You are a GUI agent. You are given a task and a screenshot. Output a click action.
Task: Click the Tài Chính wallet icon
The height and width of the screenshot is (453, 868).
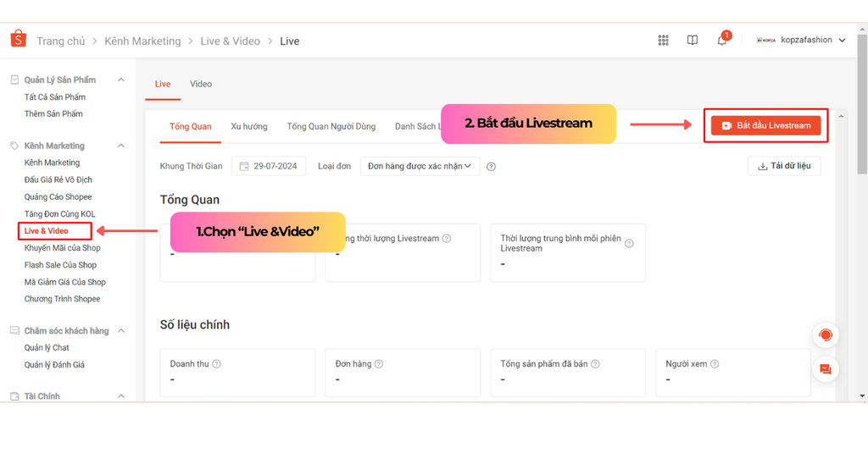click(x=14, y=396)
